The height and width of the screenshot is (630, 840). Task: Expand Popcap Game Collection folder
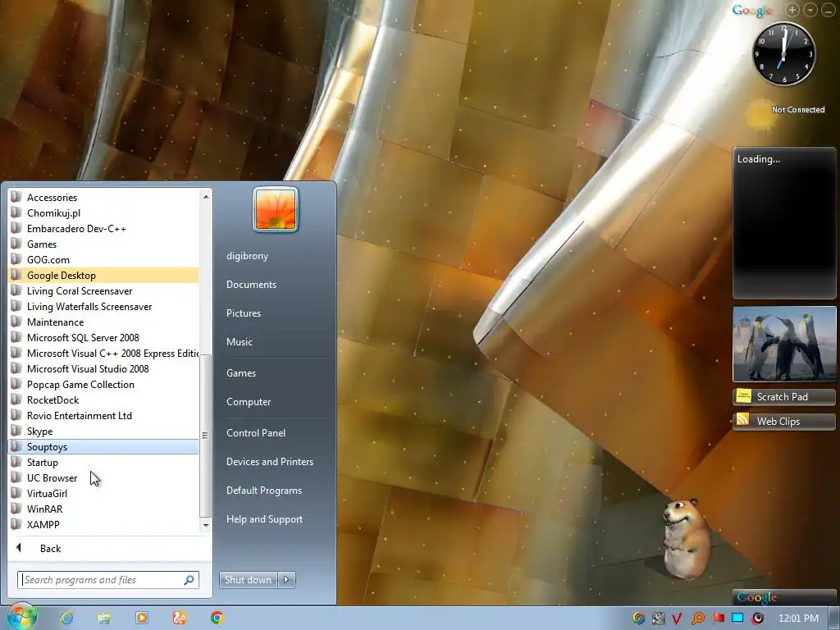pos(103,384)
